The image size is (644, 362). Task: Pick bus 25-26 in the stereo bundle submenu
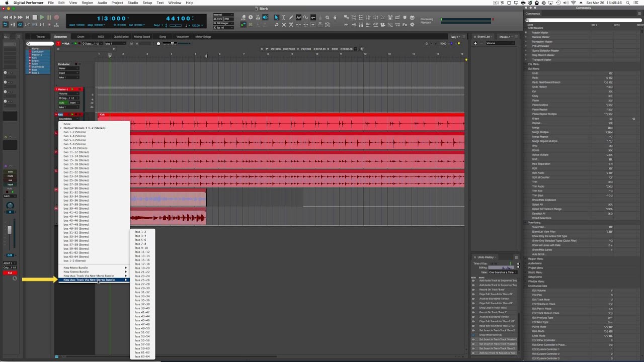tap(142, 280)
